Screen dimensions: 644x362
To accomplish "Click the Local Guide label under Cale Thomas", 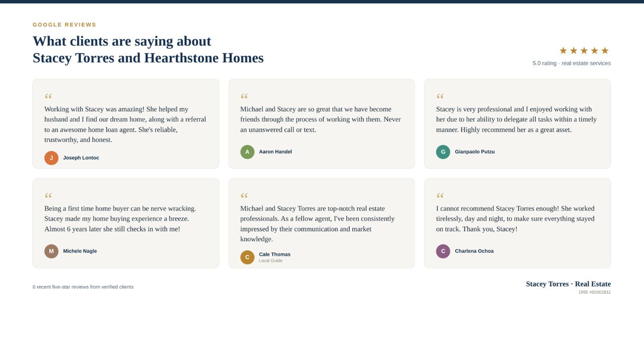I will tap(271, 261).
